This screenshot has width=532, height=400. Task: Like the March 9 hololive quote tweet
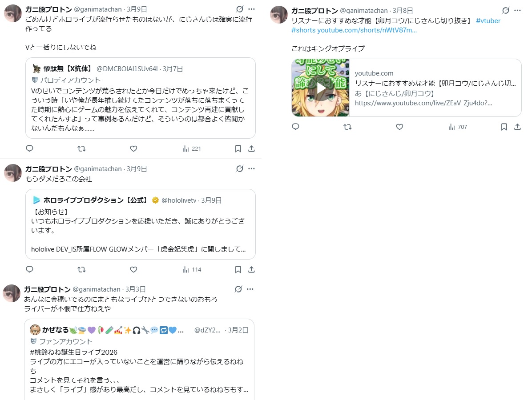click(134, 269)
